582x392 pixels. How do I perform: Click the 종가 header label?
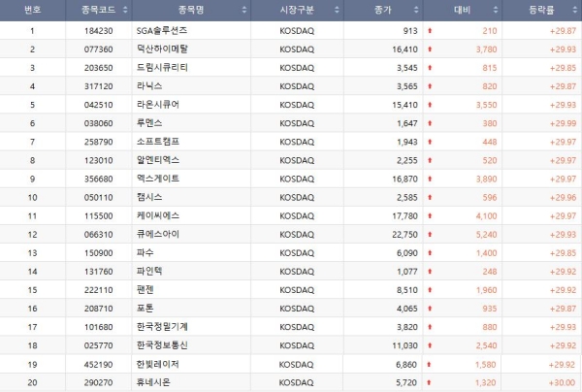click(383, 10)
